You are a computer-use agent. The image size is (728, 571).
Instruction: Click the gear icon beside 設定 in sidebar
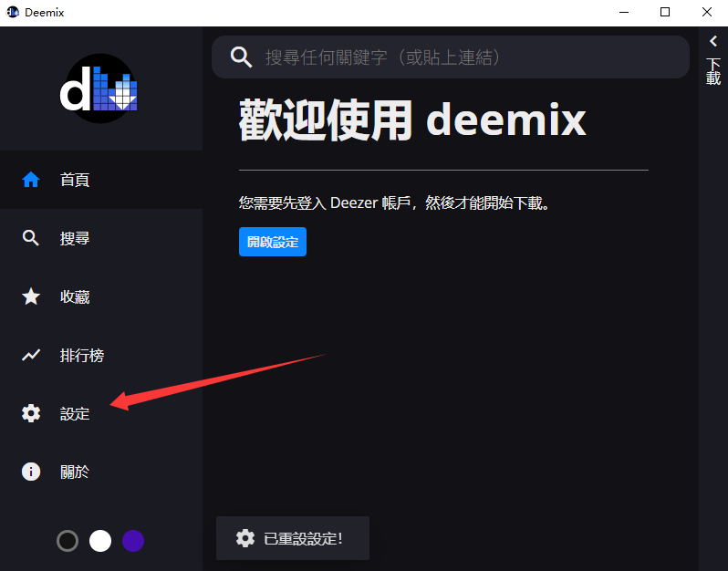click(x=31, y=413)
